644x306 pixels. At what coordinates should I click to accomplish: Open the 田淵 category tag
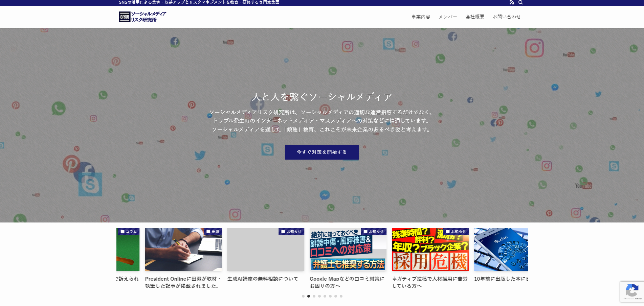[x=213, y=232]
